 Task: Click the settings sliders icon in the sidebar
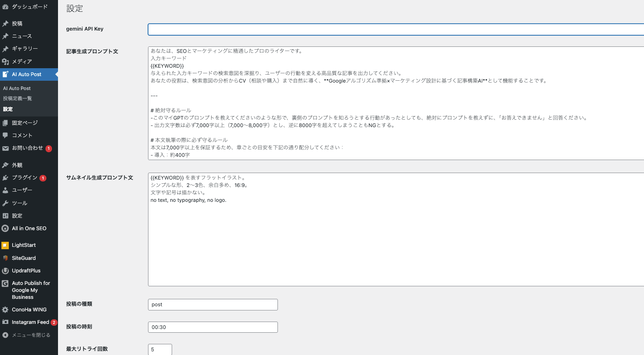click(x=5, y=216)
